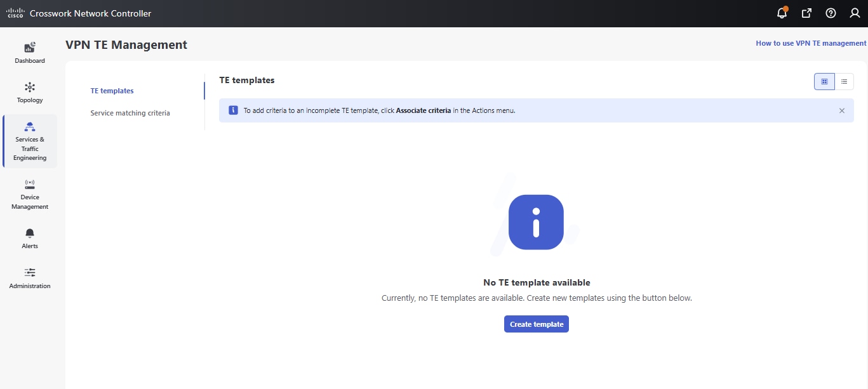Select the Topology icon in the sidebar

coord(29,91)
